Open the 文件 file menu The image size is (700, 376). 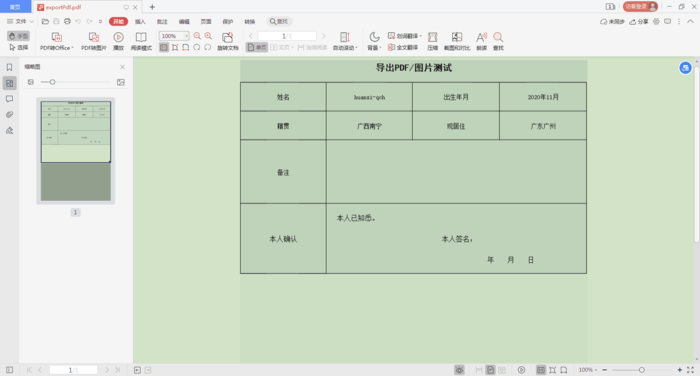(20, 21)
